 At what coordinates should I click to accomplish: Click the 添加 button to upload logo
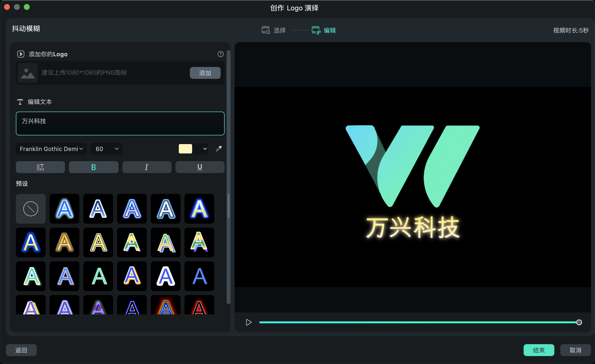pyautogui.click(x=205, y=72)
